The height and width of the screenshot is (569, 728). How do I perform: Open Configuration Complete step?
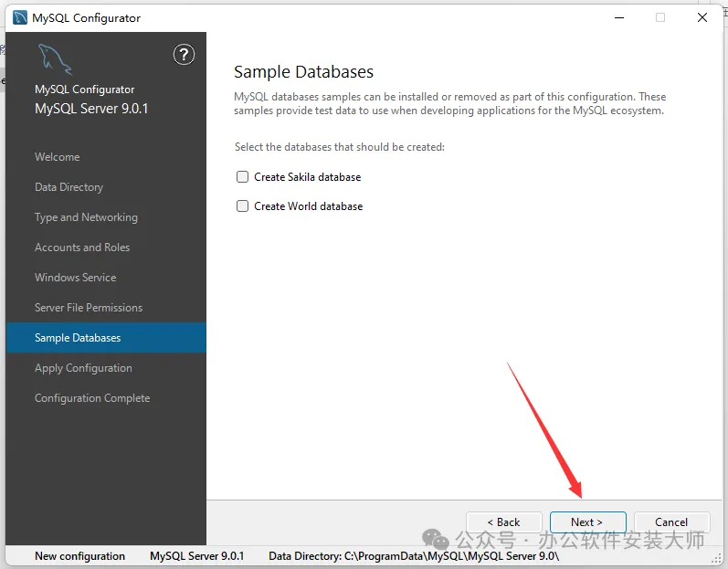tap(92, 398)
